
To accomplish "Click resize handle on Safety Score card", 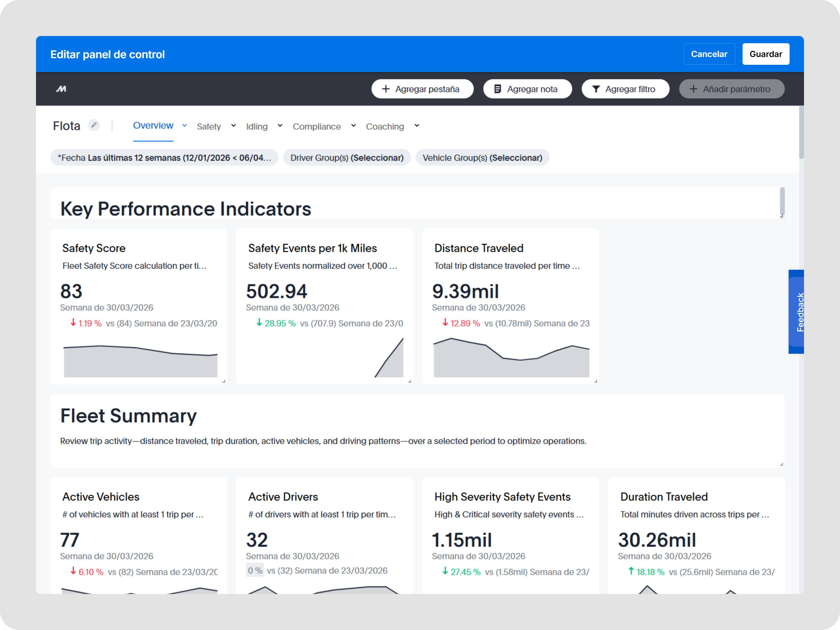I will [224, 381].
